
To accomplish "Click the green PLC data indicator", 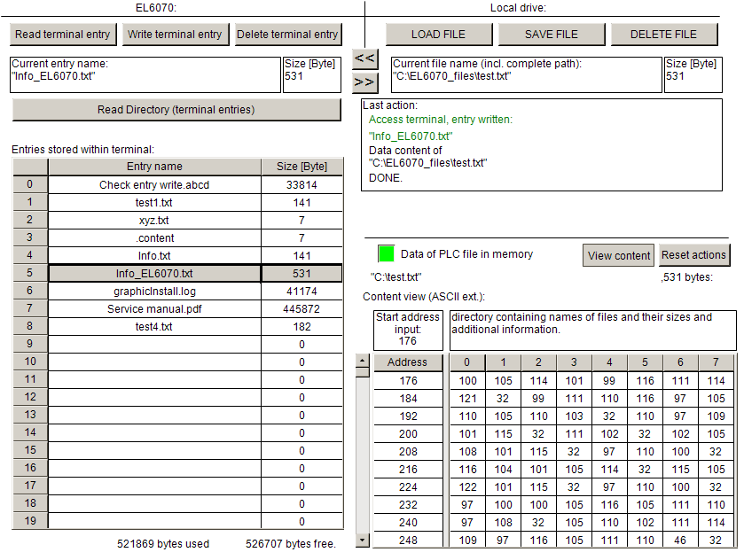I will pos(386,253).
